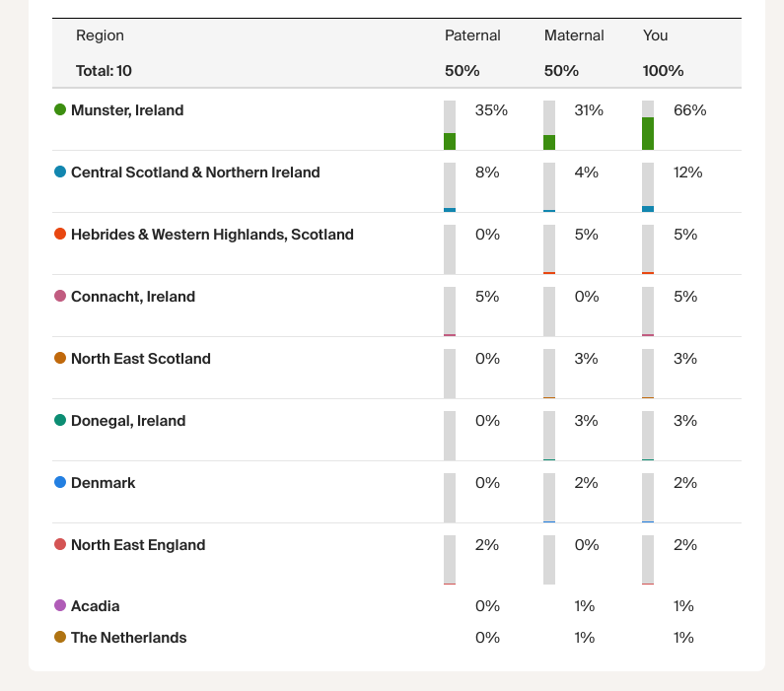This screenshot has height=691, width=784.
Task: Click the Netherlands color dot
Action: point(60,638)
